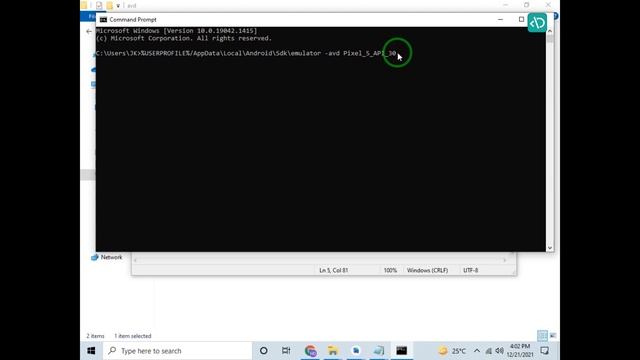640x360 pixels.
Task: Open the notification center icon
Action: click(x=544, y=351)
